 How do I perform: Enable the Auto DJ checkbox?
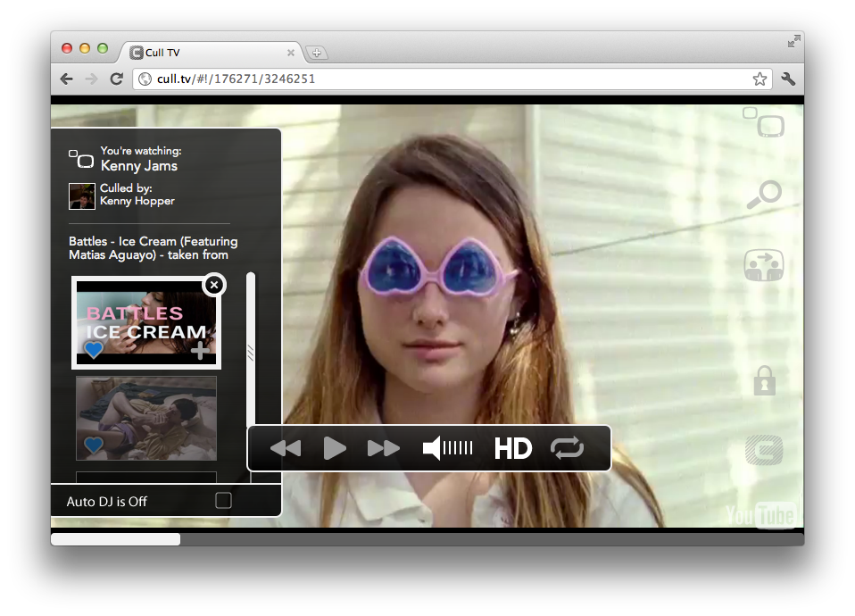(x=223, y=500)
